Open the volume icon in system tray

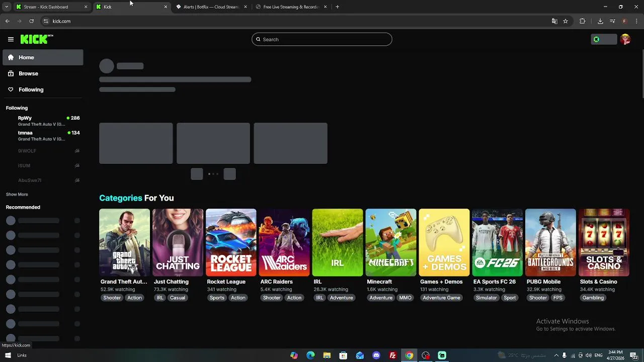pyautogui.click(x=589, y=355)
